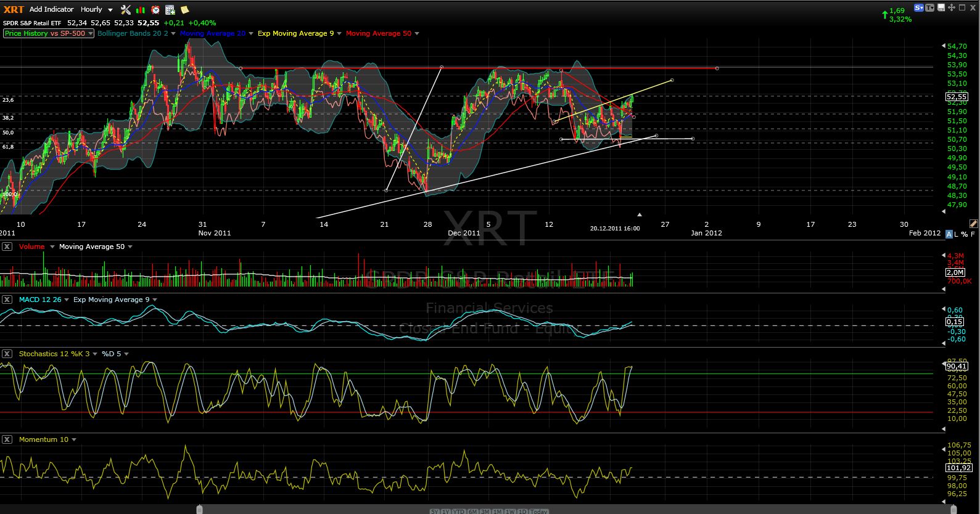980x514 pixels.
Task: Expand red Moving Average 50 price overlay options
Action: point(416,33)
